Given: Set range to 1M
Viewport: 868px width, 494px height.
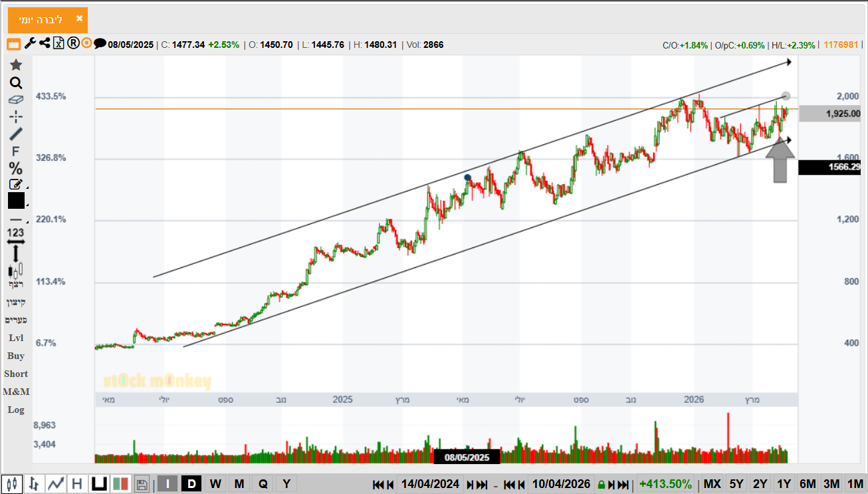Looking at the screenshot, I should pos(855,484).
